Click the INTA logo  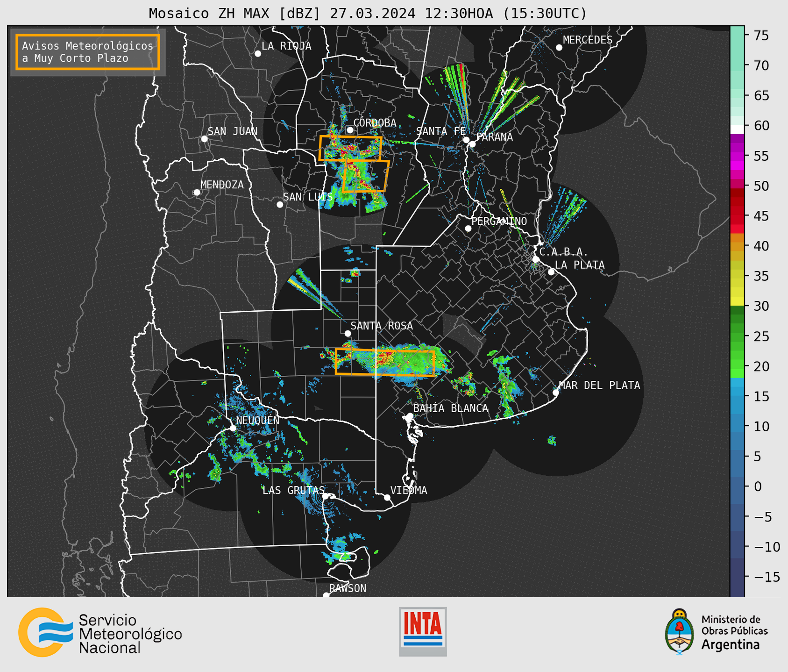click(423, 631)
